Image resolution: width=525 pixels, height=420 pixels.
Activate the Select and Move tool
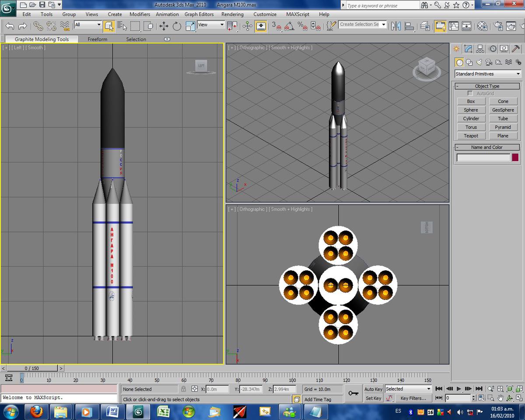[x=164, y=26]
